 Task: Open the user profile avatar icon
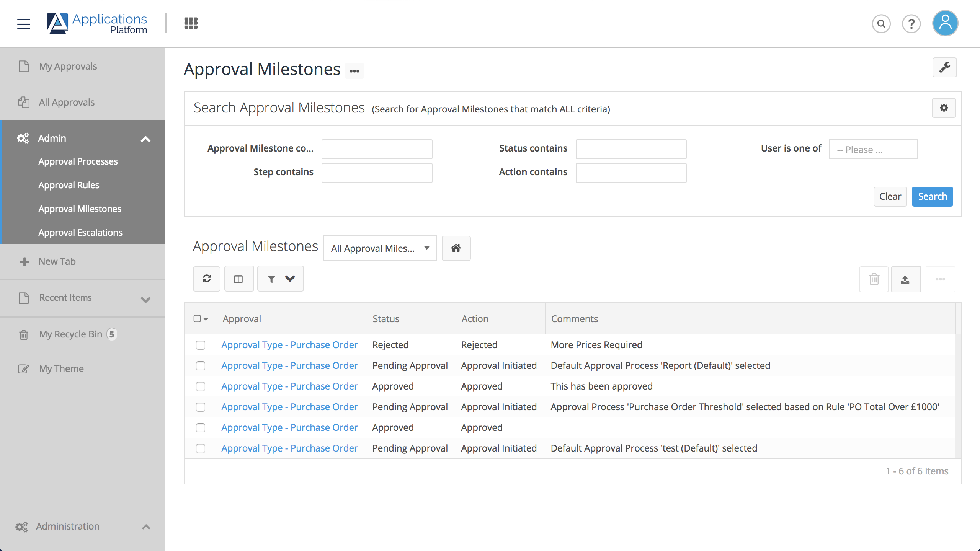(x=945, y=23)
